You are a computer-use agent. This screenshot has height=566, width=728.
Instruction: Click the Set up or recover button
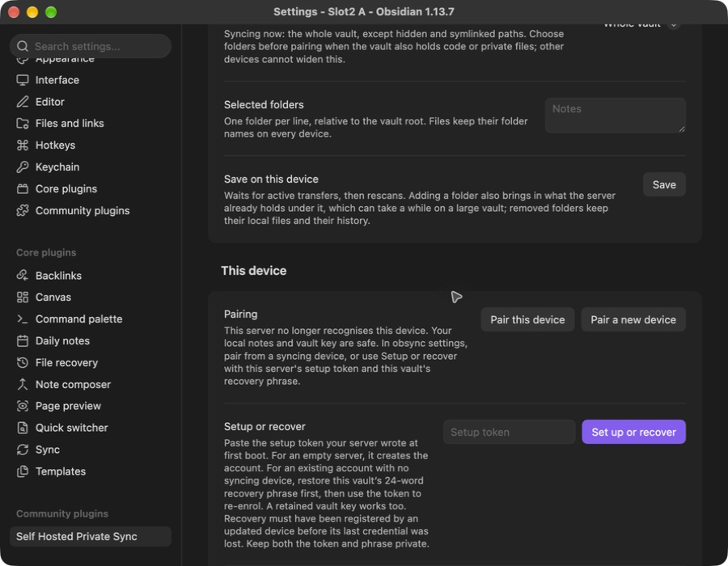coord(633,432)
